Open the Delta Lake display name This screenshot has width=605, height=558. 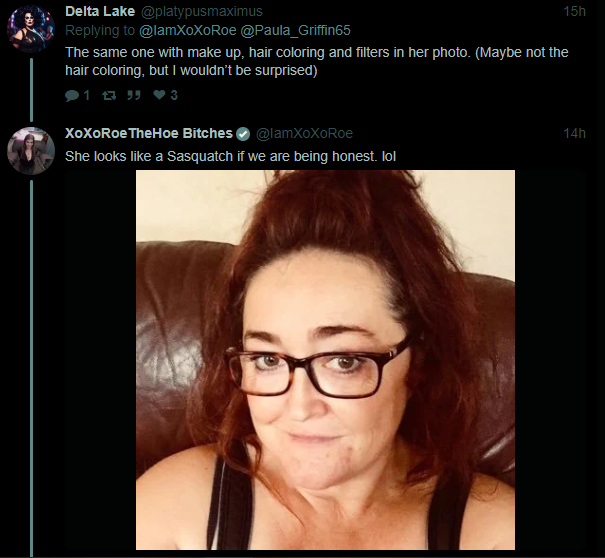pyautogui.click(x=100, y=11)
